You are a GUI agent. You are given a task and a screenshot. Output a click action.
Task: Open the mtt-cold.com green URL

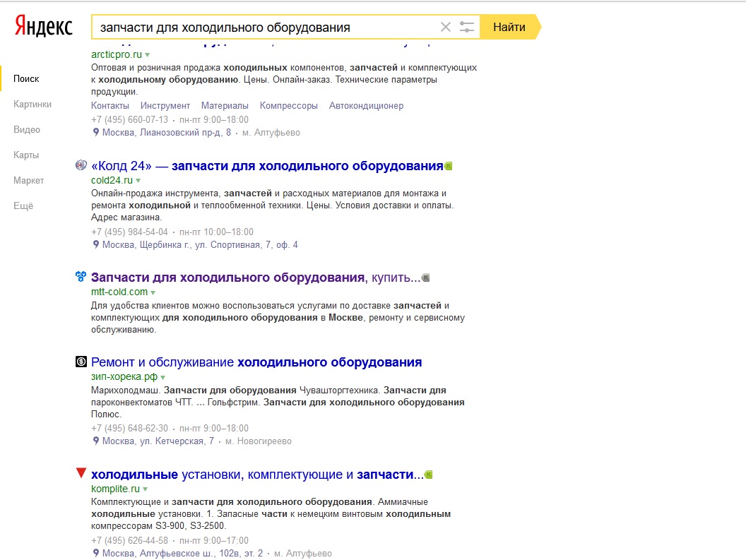tap(119, 292)
